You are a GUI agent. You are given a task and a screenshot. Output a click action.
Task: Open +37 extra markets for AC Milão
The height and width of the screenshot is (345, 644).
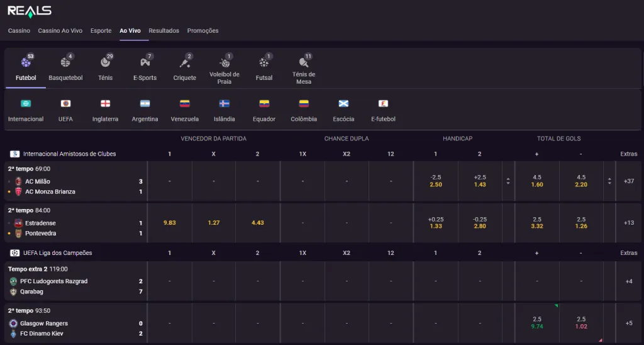point(628,181)
